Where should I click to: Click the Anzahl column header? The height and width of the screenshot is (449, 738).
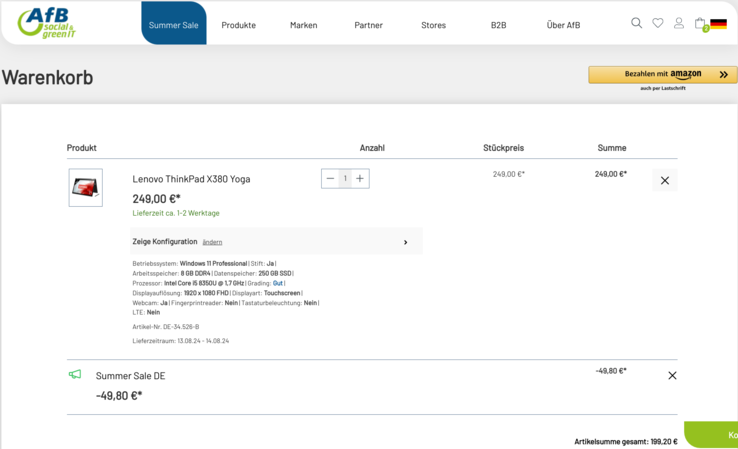click(372, 148)
